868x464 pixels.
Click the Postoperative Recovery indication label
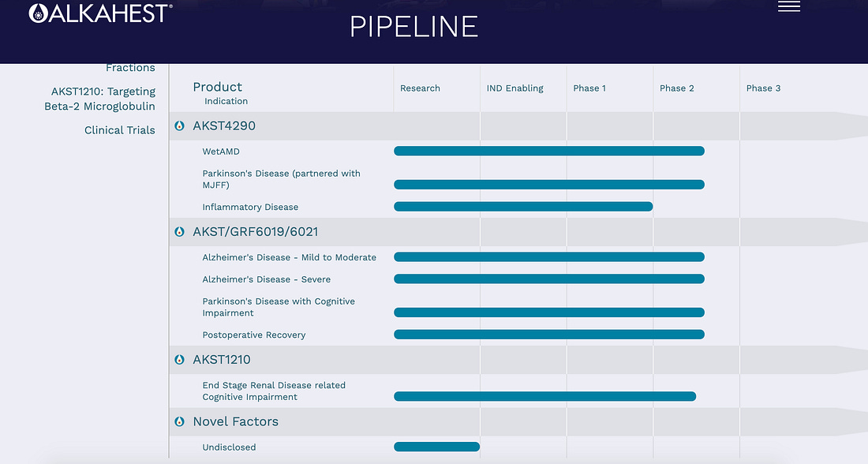pyautogui.click(x=253, y=335)
